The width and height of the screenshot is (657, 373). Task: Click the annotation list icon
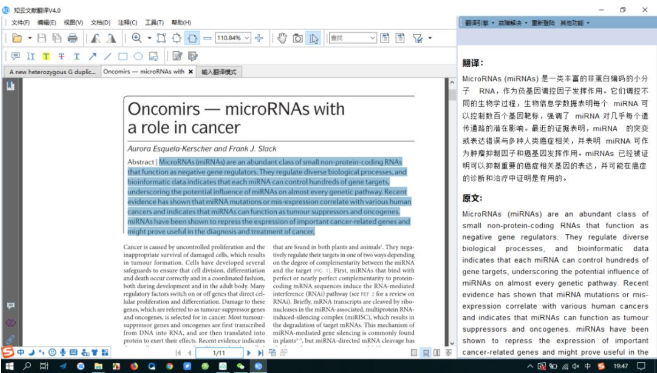click(193, 56)
